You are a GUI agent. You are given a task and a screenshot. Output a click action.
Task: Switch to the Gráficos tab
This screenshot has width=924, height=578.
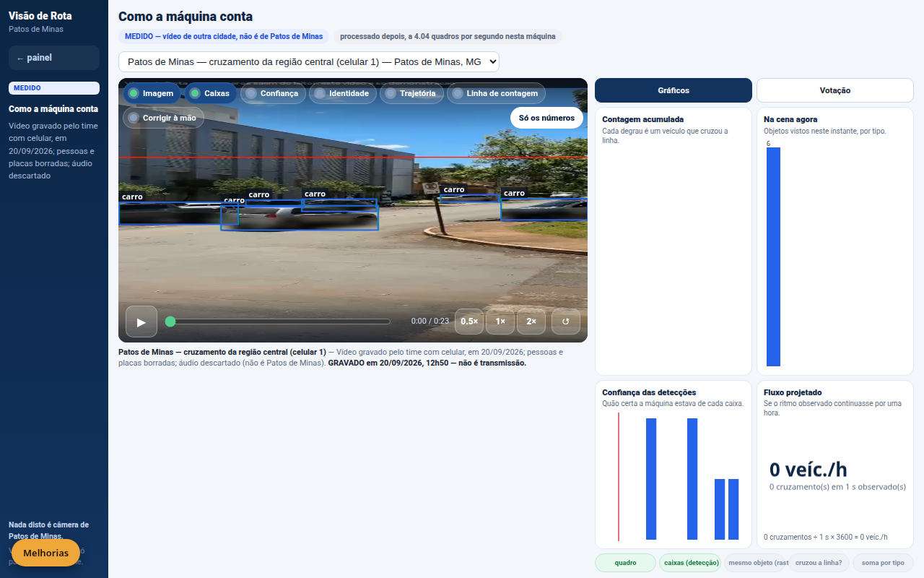tap(674, 90)
